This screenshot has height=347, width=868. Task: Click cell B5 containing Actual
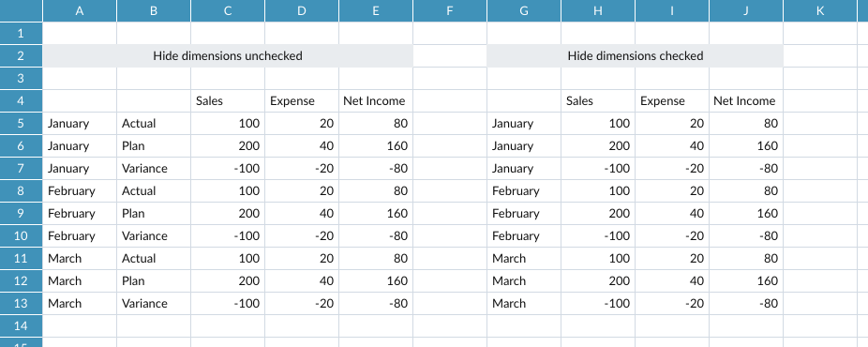[154, 124]
